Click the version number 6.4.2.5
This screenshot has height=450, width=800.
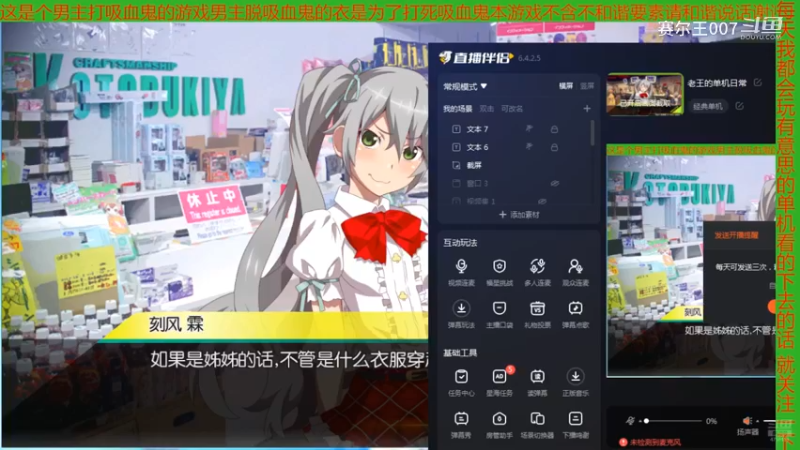pyautogui.click(x=529, y=58)
